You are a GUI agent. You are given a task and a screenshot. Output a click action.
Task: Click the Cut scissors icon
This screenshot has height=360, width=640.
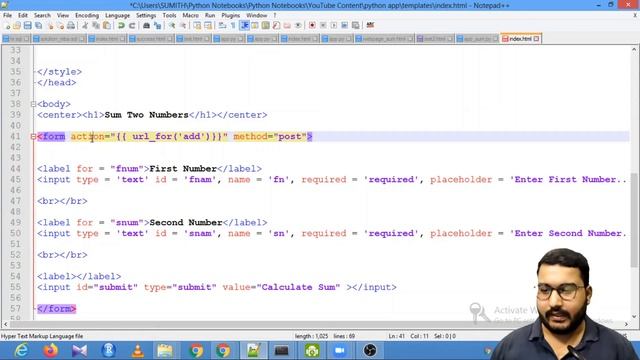(85, 25)
